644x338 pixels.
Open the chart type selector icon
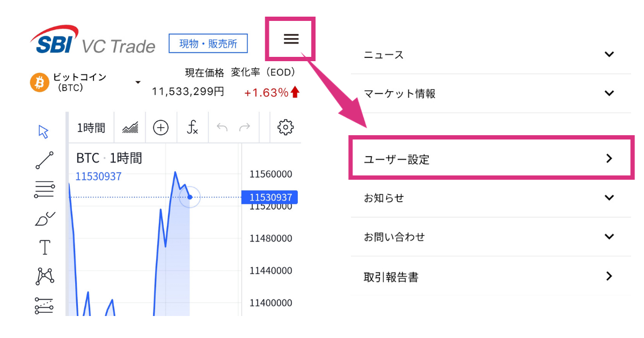tap(130, 128)
